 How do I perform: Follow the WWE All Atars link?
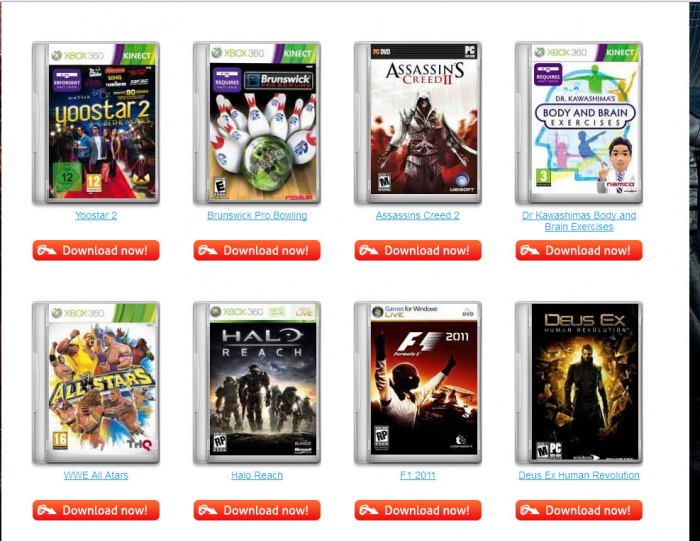(x=96, y=475)
